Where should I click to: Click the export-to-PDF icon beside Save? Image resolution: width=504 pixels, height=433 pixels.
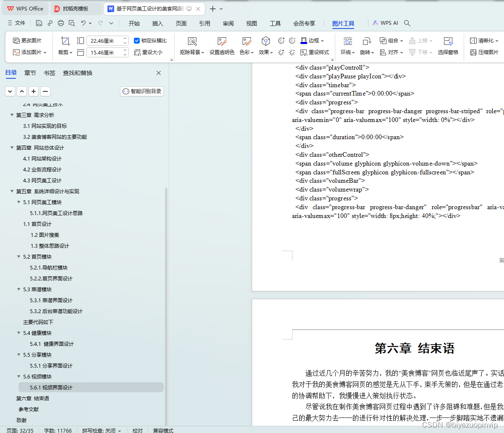50,23
